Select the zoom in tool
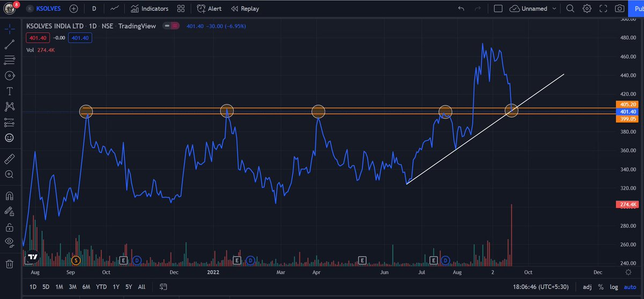This screenshot has height=299, width=644. tap(9, 174)
